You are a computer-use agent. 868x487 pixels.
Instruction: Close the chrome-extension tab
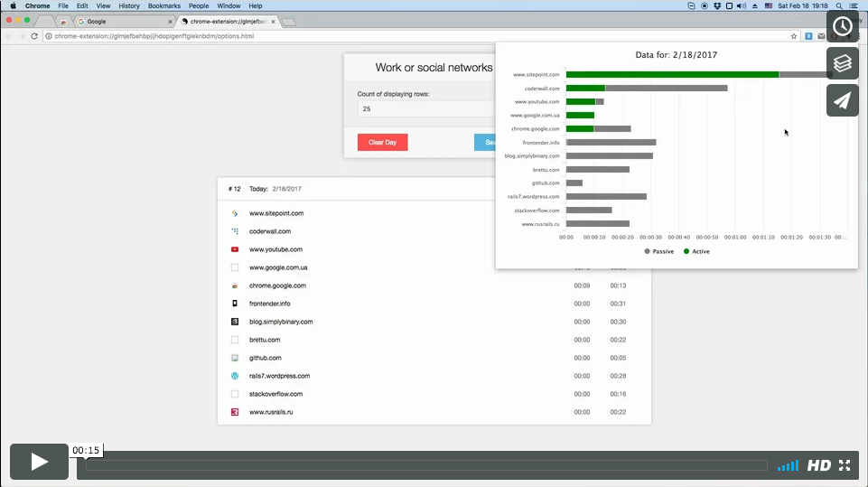(273, 22)
